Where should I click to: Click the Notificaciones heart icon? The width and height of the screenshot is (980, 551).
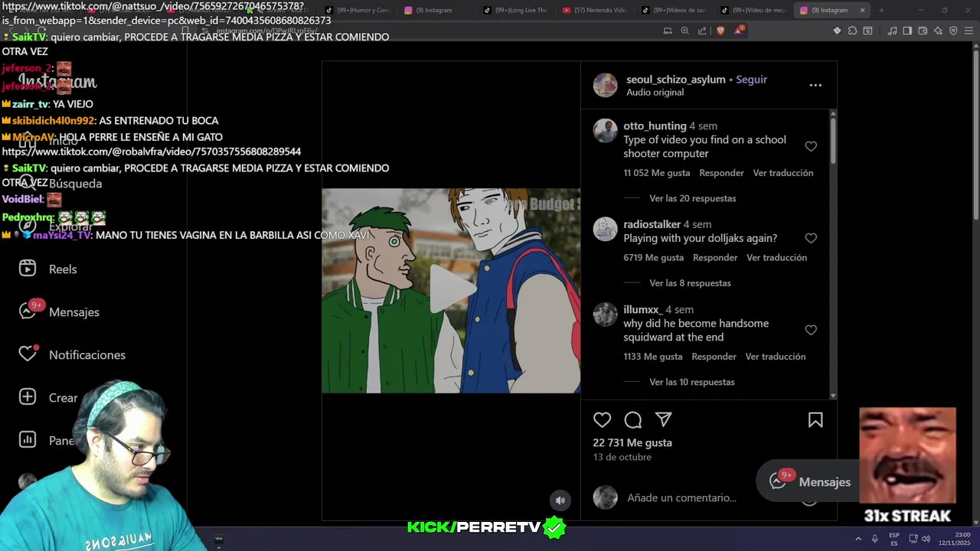[x=28, y=354]
